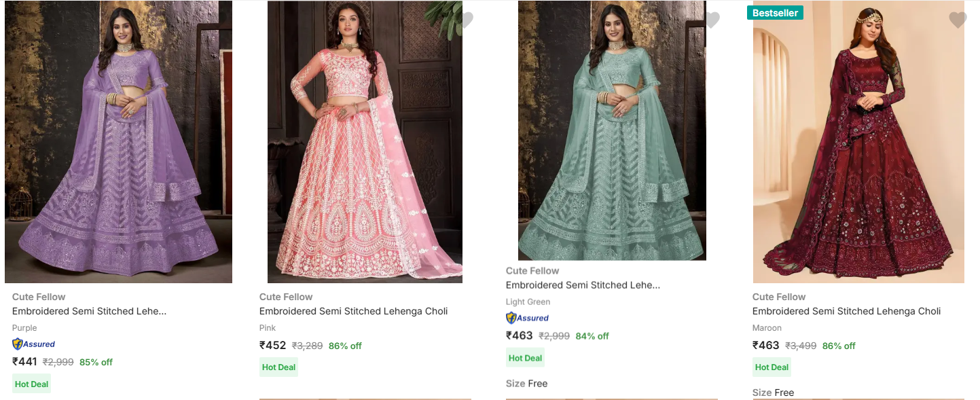Open the Pink lehenga product image

point(365,141)
